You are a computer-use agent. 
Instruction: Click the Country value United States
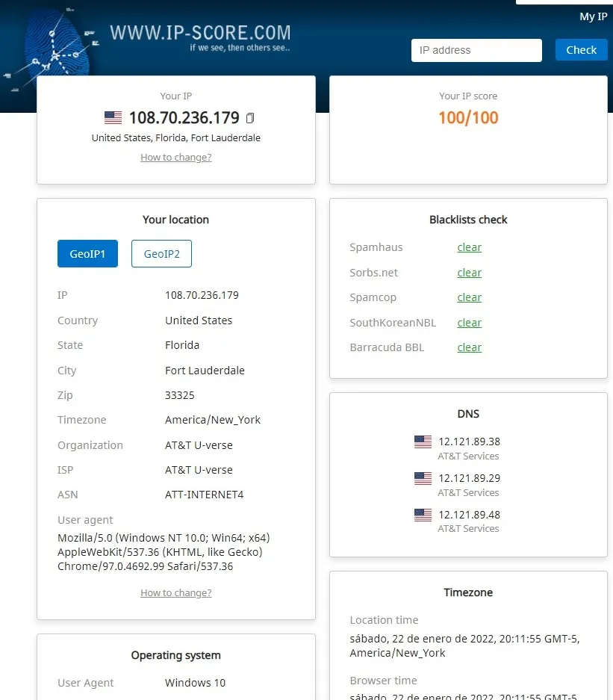coord(199,320)
